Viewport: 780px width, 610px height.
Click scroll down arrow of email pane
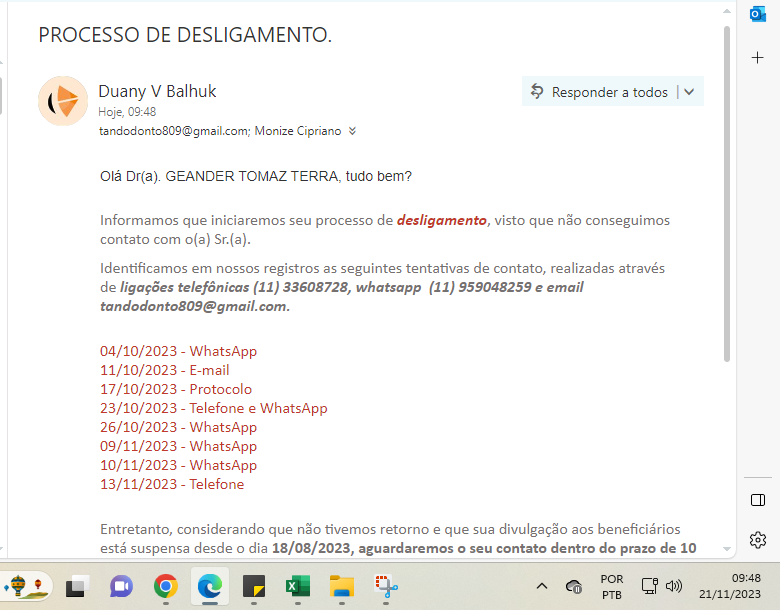(727, 549)
